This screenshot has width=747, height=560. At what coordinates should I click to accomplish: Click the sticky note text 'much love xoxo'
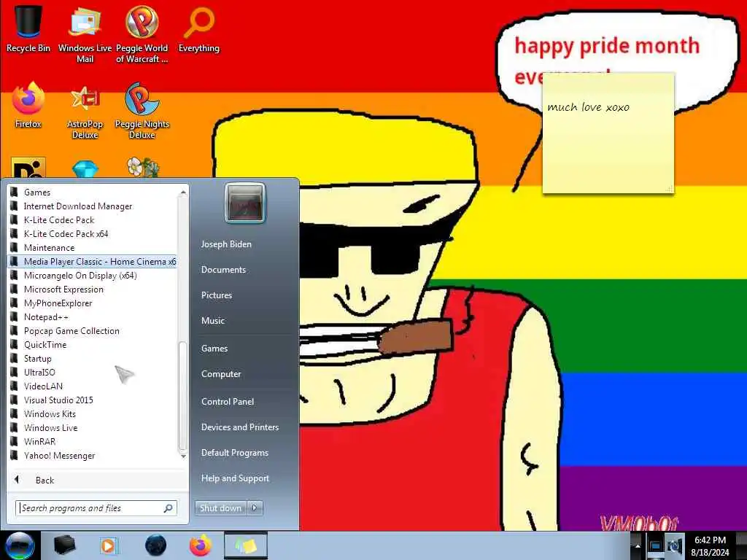pos(589,107)
